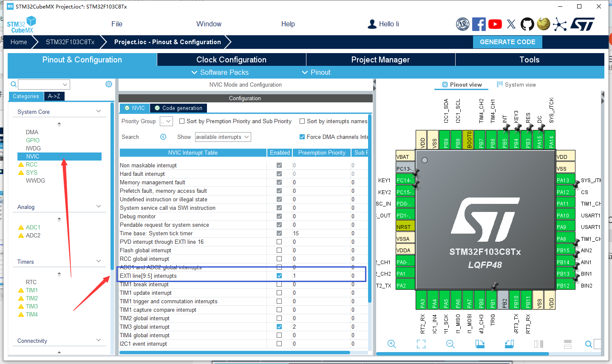
Task: Select Pinout view
Action: [462, 85]
